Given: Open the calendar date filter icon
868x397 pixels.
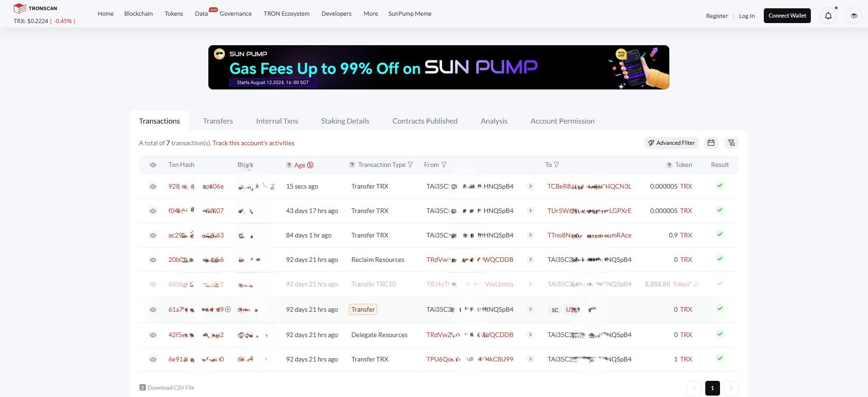Looking at the screenshot, I should (711, 143).
